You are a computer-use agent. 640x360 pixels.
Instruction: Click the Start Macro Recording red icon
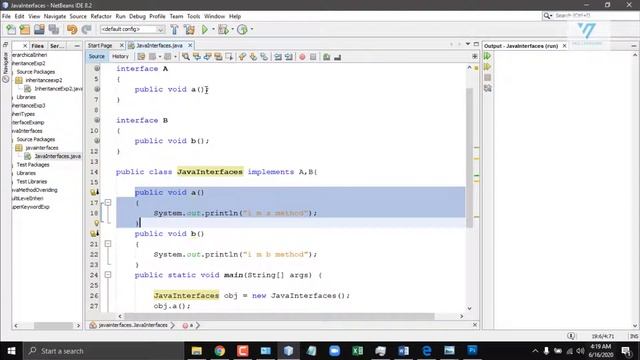(302, 57)
